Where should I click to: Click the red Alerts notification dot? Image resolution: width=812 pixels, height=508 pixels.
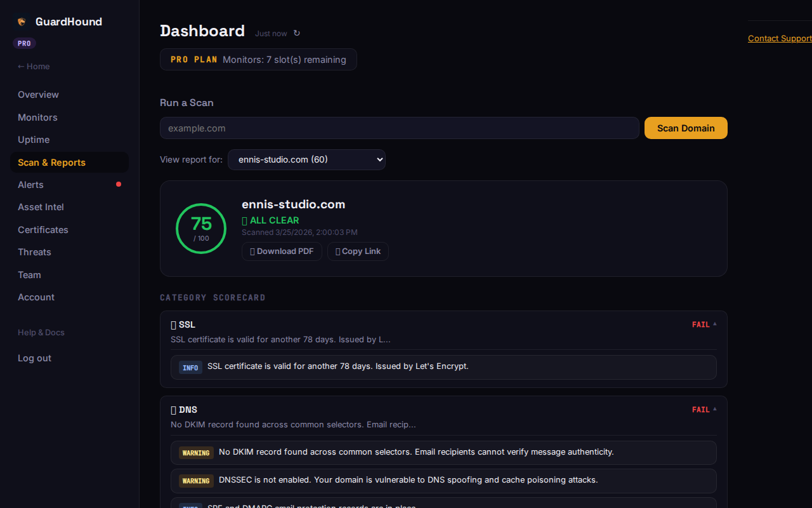tap(119, 184)
